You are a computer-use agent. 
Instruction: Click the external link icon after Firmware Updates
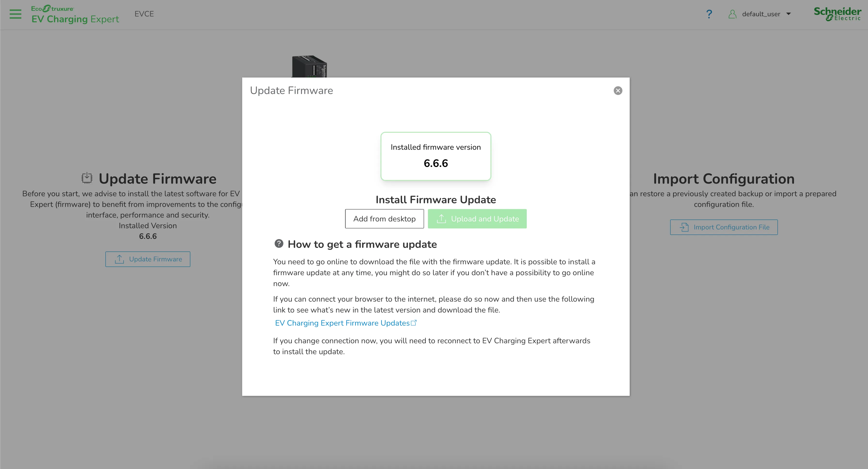point(414,322)
